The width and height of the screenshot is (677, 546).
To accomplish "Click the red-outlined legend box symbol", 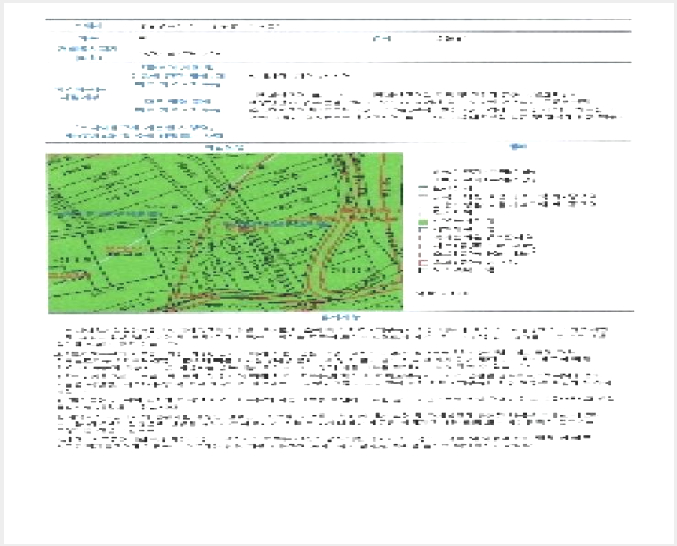I will (x=423, y=263).
